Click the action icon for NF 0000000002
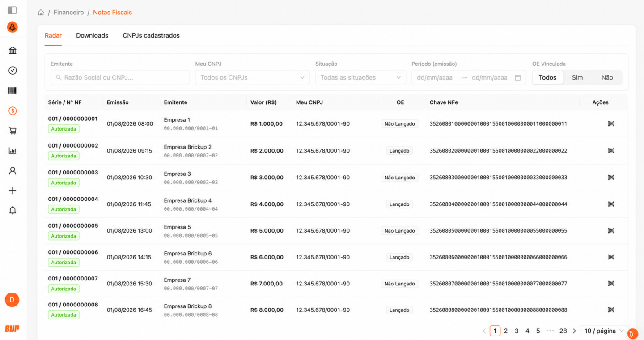Screen dimensions: 644x340 click(611, 151)
